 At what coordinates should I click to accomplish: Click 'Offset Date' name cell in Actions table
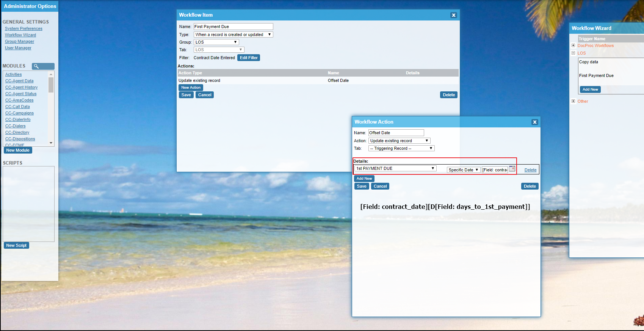[338, 80]
